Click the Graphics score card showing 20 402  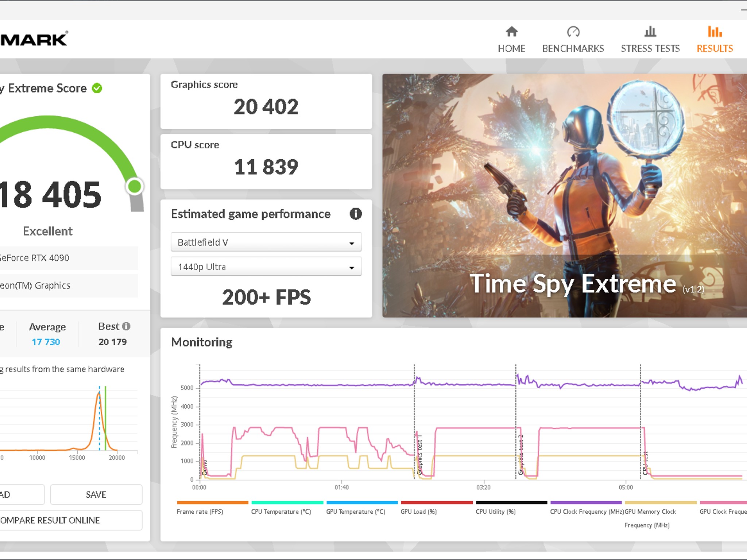[x=266, y=101]
